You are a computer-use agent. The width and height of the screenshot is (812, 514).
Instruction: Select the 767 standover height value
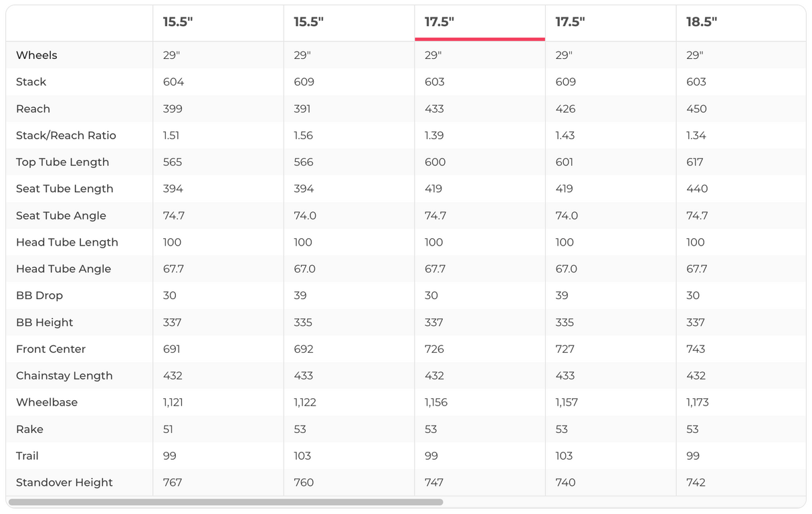click(x=173, y=483)
